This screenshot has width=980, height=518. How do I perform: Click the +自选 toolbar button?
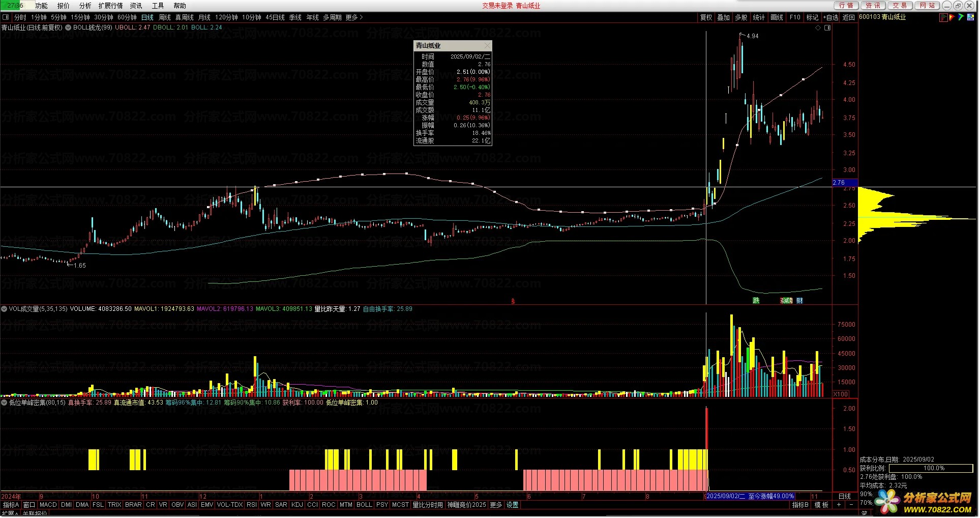[830, 17]
